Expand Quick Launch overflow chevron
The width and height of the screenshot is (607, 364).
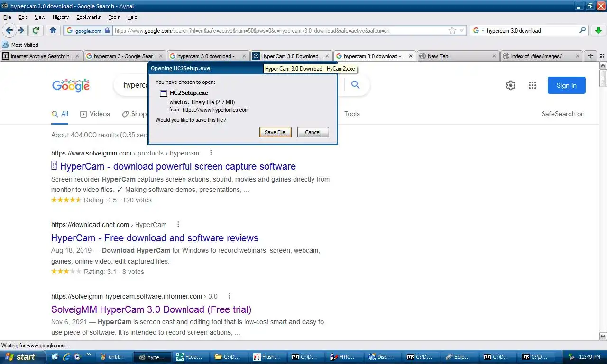(88, 355)
